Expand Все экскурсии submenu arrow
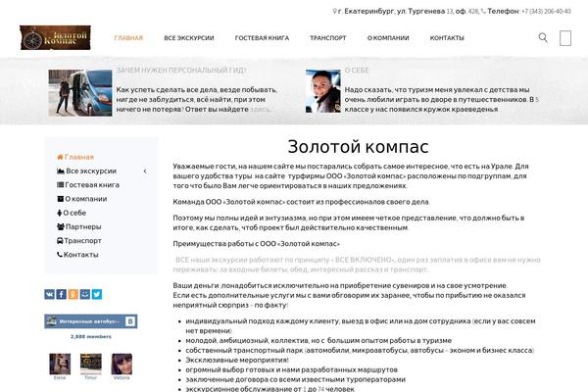 pos(145,171)
